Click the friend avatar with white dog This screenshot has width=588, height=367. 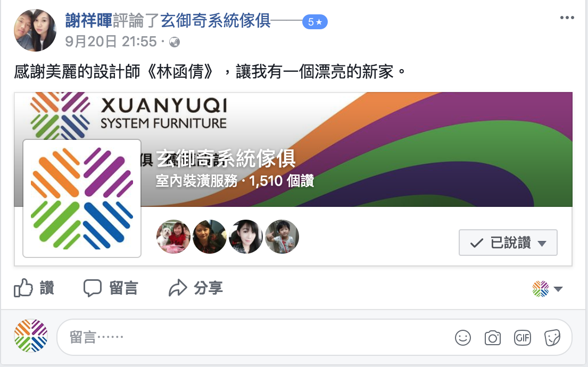click(x=173, y=237)
